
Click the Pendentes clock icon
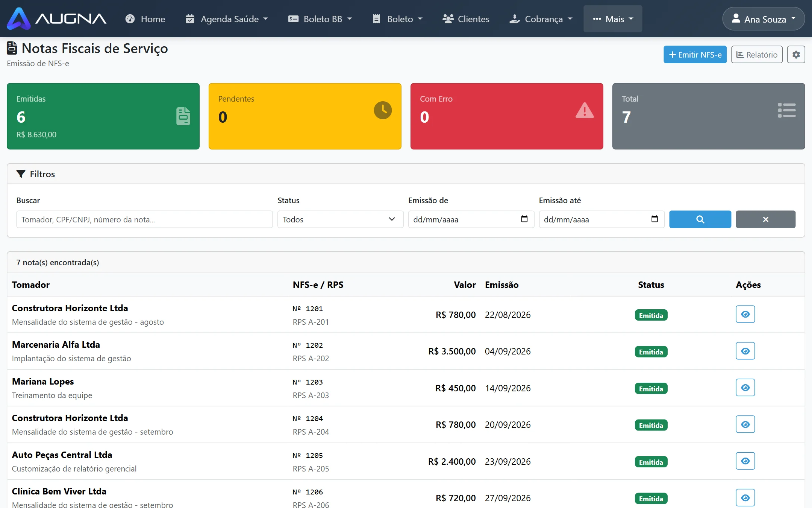pos(383,110)
